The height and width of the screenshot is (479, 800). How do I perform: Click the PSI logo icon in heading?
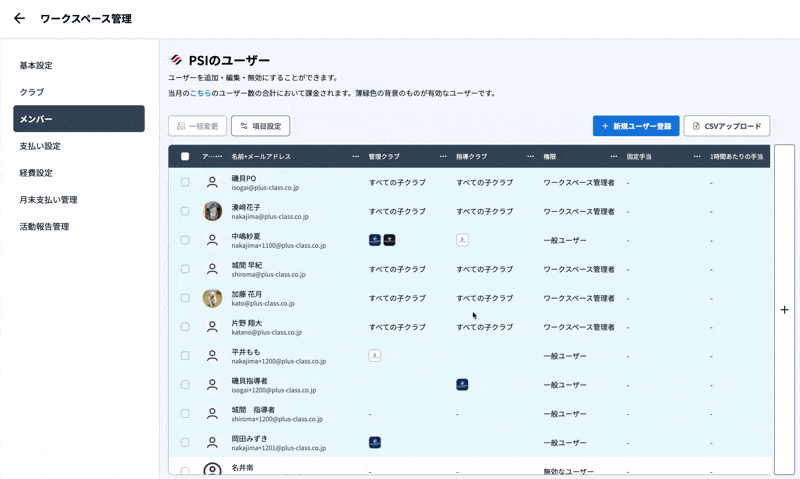click(x=176, y=60)
